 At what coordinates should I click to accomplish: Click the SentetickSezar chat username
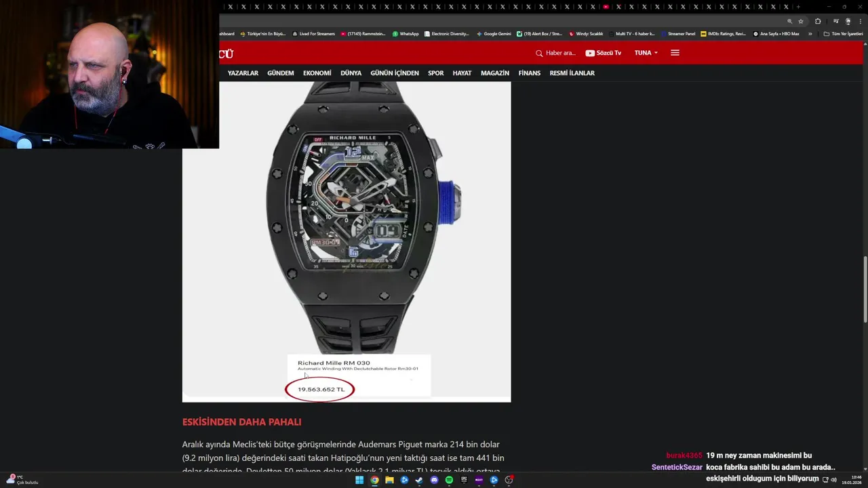point(677,468)
